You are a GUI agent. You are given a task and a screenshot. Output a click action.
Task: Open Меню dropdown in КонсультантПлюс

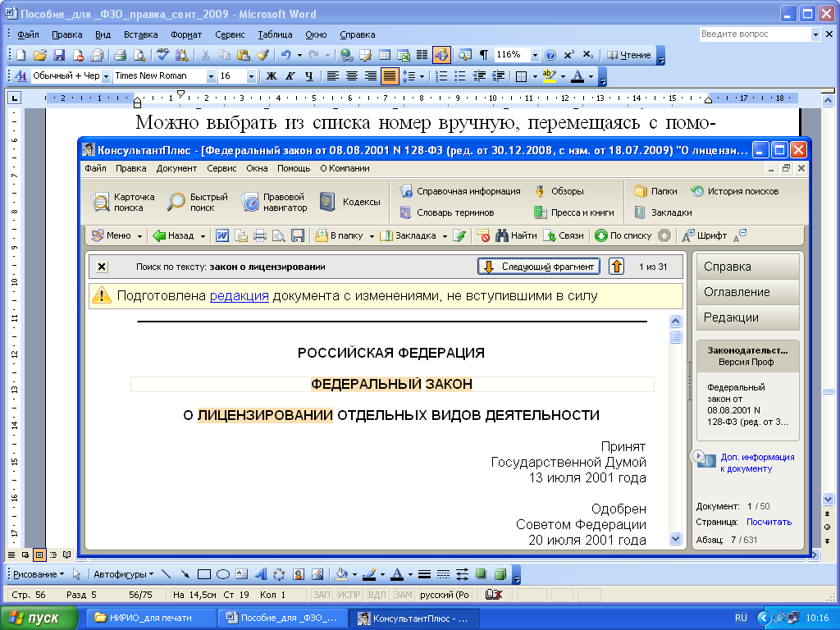[x=116, y=235]
